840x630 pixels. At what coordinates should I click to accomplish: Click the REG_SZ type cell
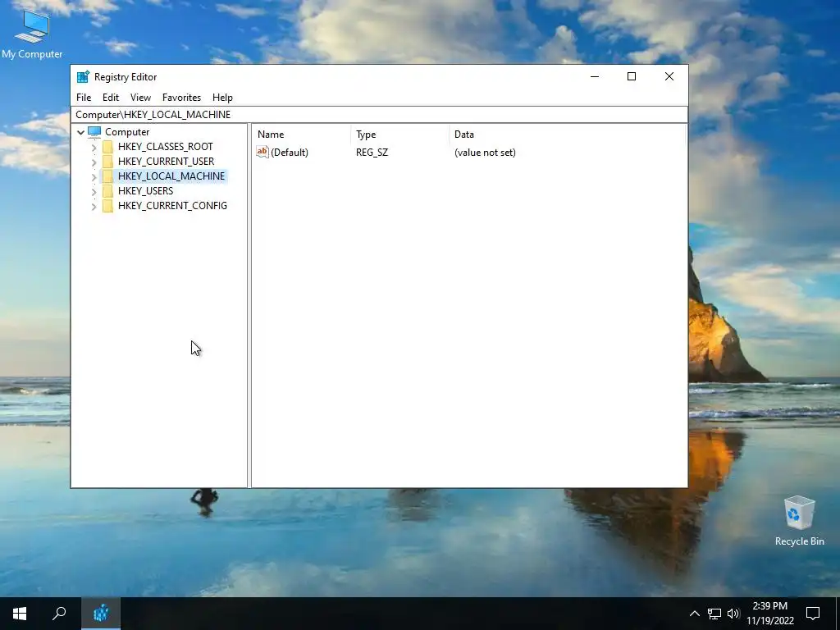pyautogui.click(x=372, y=153)
